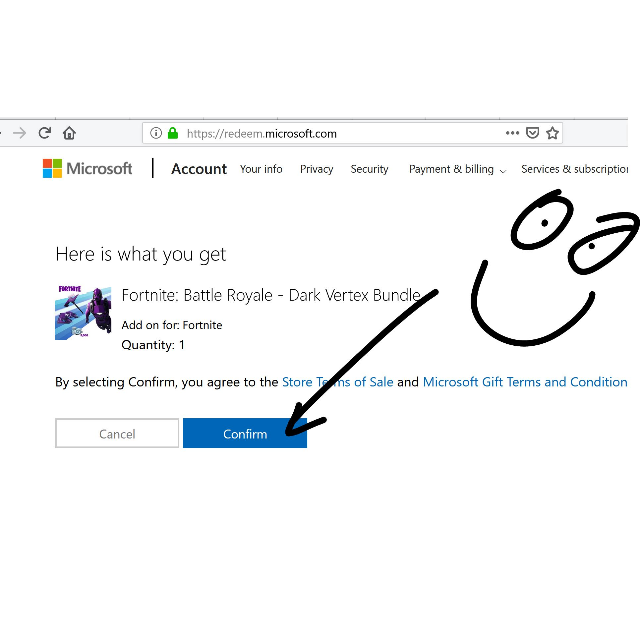Open Microsoft Gift Terms and Conditions link

click(525, 382)
